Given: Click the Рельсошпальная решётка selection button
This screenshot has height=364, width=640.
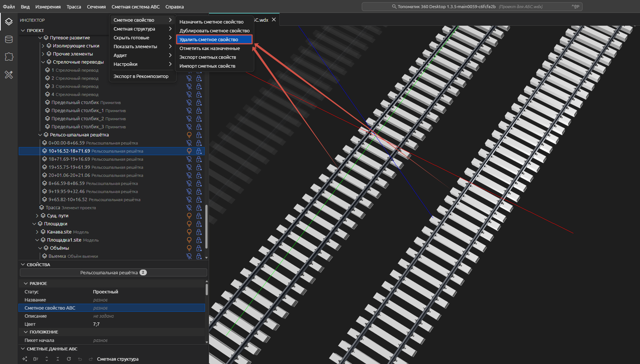Looking at the screenshot, I should [x=113, y=272].
